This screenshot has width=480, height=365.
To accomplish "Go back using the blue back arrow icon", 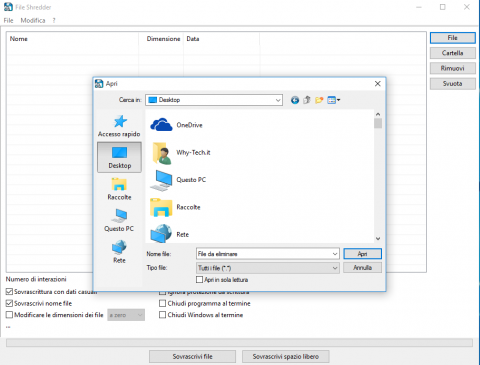I will point(295,100).
